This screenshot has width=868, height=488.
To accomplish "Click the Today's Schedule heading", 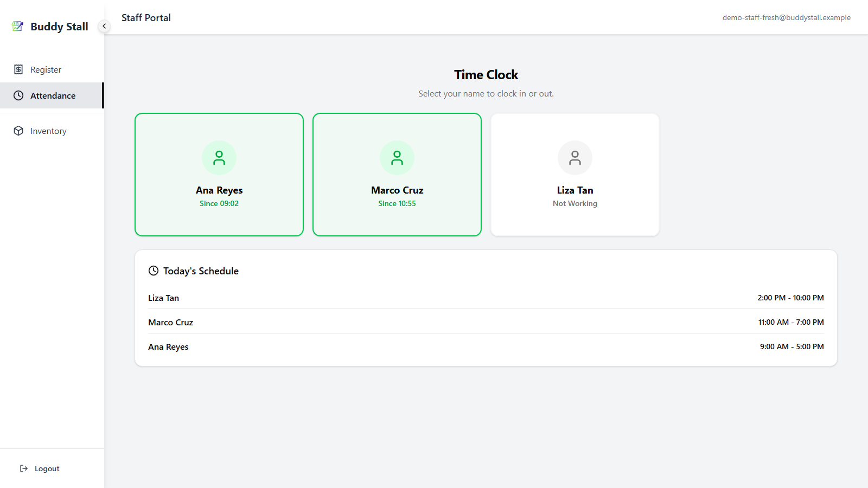I will [x=201, y=271].
